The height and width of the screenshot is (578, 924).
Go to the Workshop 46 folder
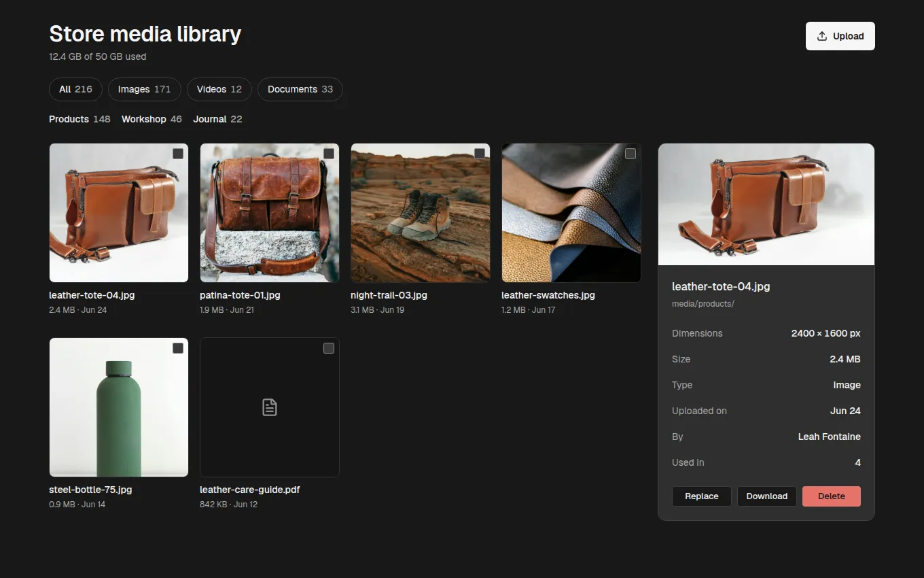click(x=152, y=119)
